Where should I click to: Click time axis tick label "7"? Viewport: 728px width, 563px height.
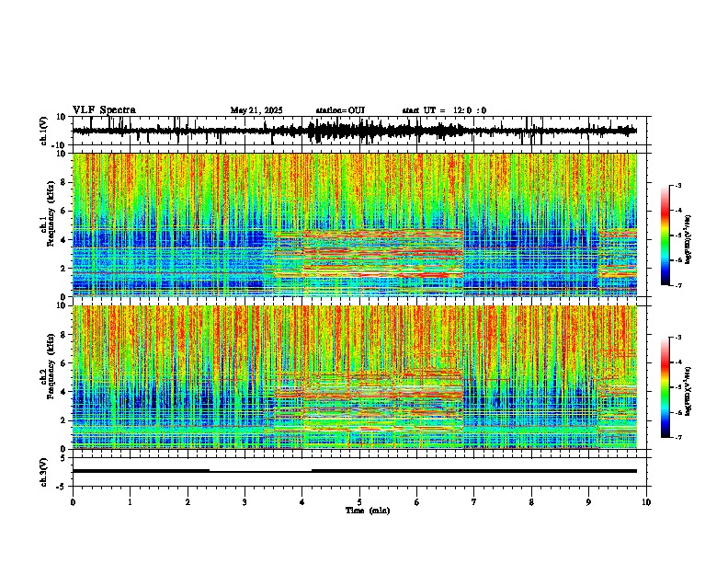click(x=474, y=502)
